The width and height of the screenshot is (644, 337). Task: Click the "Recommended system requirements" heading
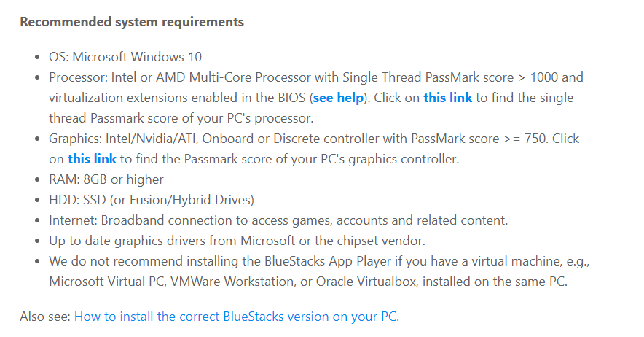(x=132, y=22)
